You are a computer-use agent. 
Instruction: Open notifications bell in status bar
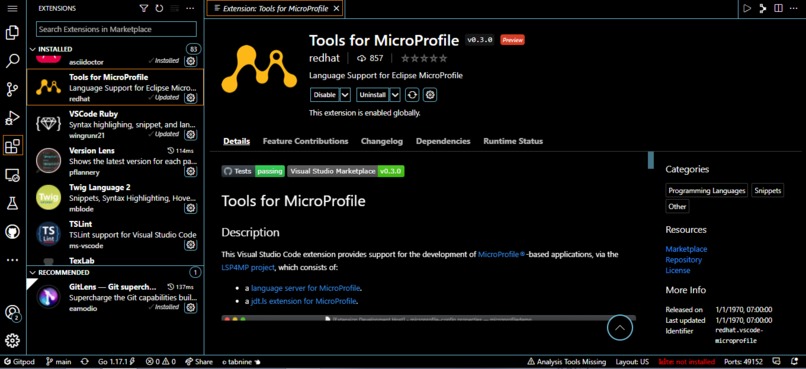[796, 362]
